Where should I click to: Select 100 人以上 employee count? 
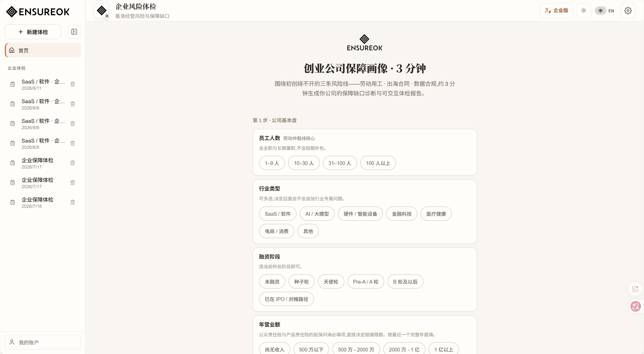[378, 163]
